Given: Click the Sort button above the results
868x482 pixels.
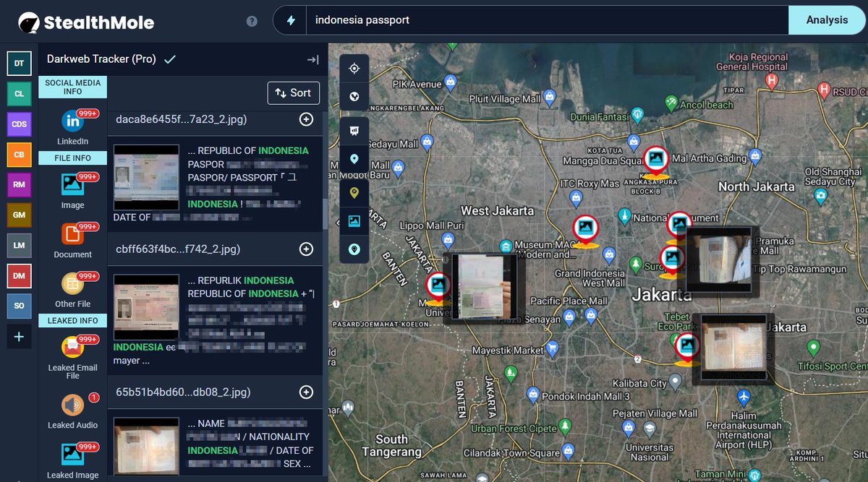Looking at the screenshot, I should coord(293,92).
